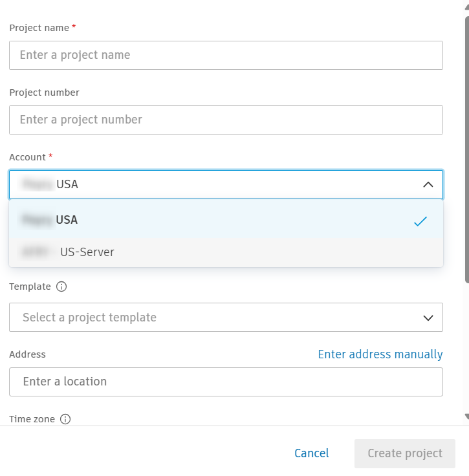Click into the Project number field
The image size is (469, 476).
(226, 120)
